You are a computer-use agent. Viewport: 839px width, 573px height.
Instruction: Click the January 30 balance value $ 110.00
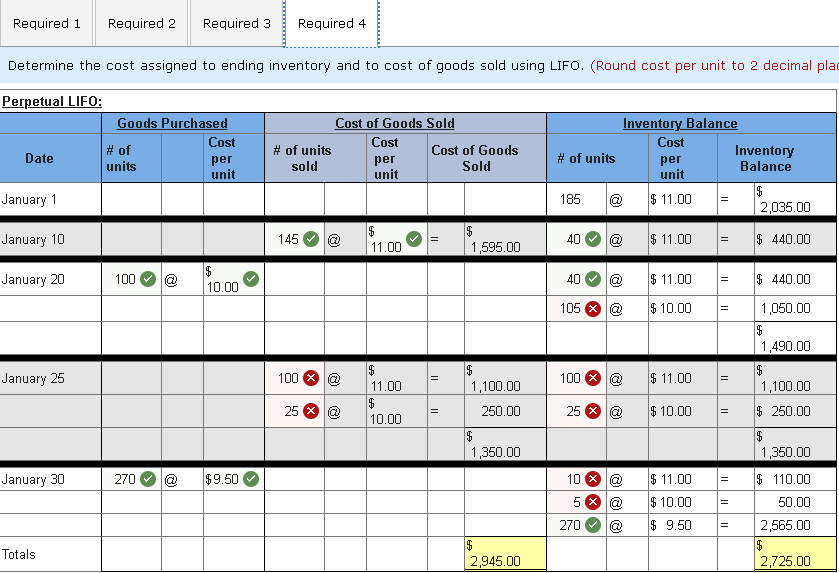tap(783, 479)
